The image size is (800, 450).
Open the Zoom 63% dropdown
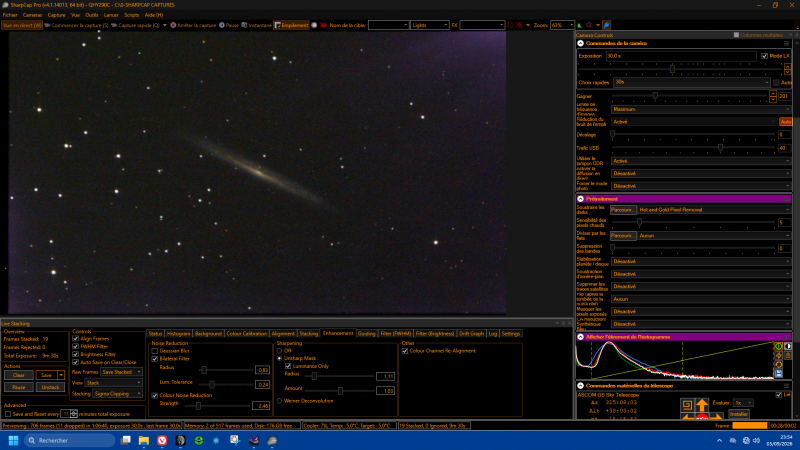(x=562, y=25)
